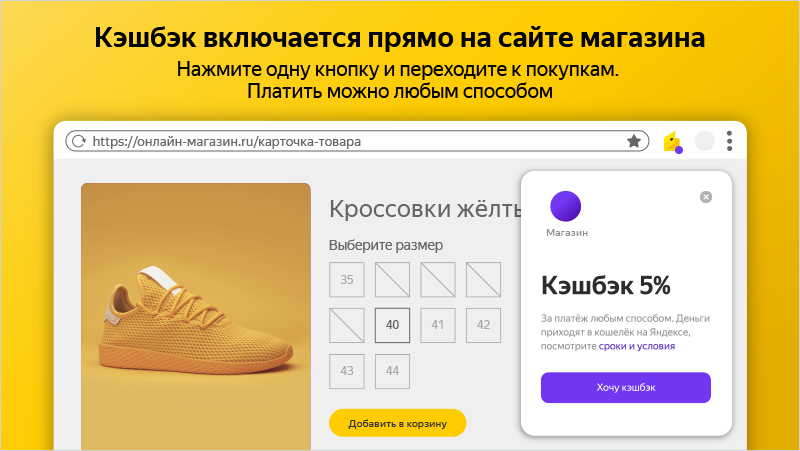Screen dimensions: 800x451
Task: Choose shoe size 42
Action: pos(484,325)
